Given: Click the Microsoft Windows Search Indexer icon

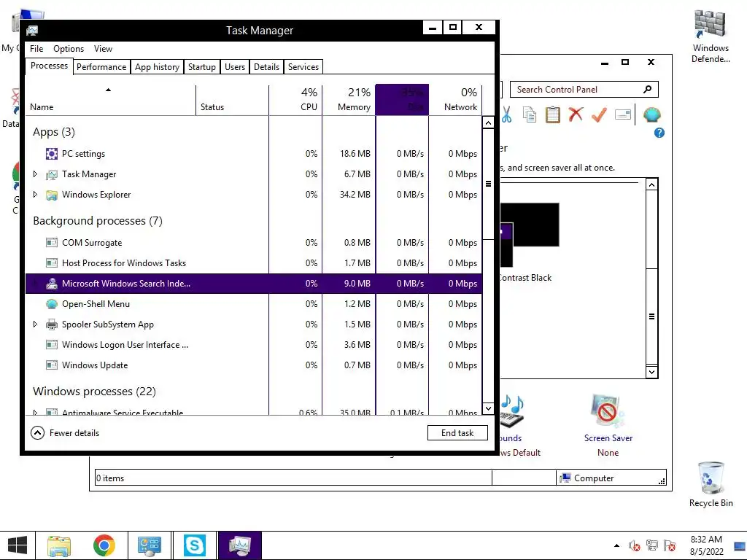Looking at the screenshot, I should tap(52, 284).
